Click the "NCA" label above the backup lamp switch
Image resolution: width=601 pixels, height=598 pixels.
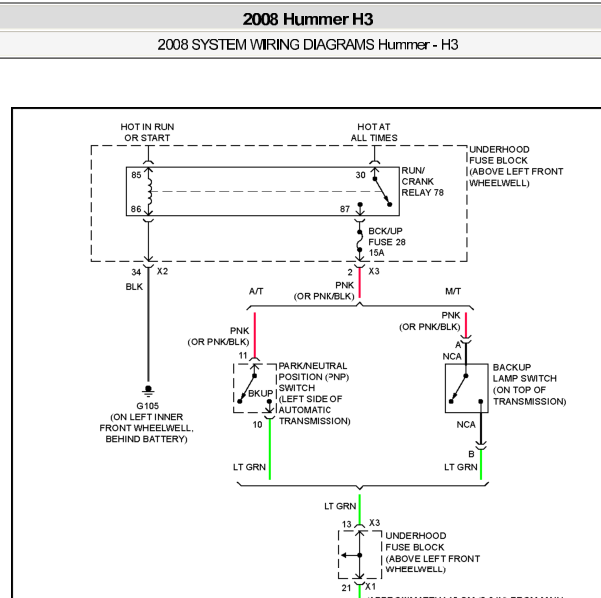point(452,356)
